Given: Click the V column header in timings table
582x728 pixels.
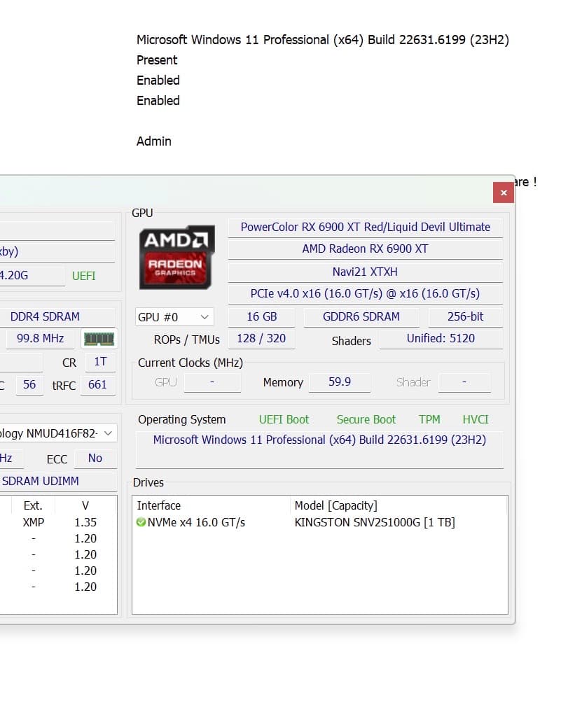Looking at the screenshot, I should coord(85,505).
